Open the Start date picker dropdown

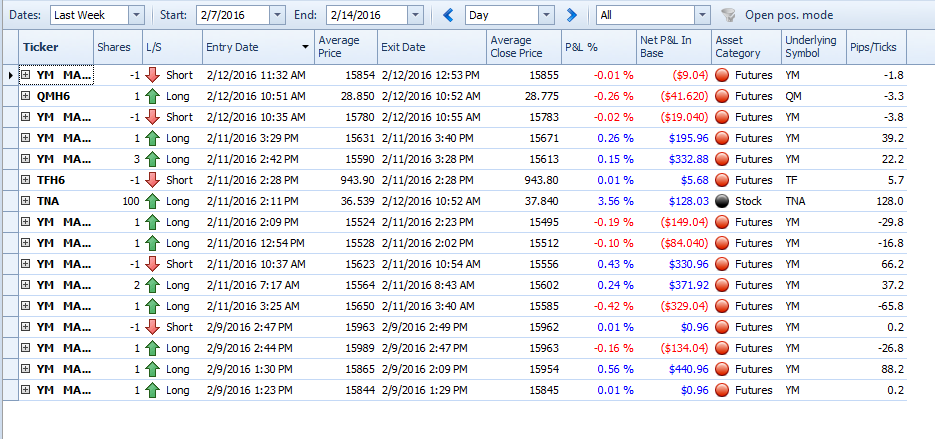pos(278,15)
